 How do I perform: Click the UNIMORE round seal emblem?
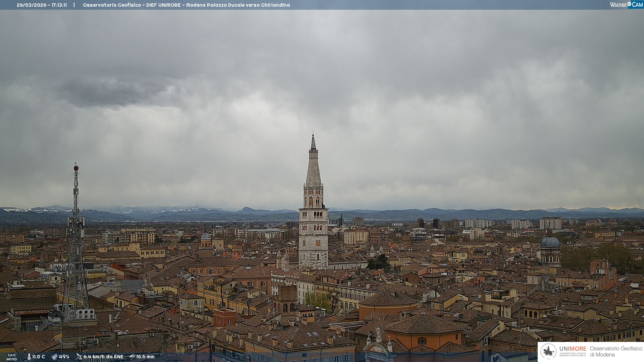click(549, 351)
